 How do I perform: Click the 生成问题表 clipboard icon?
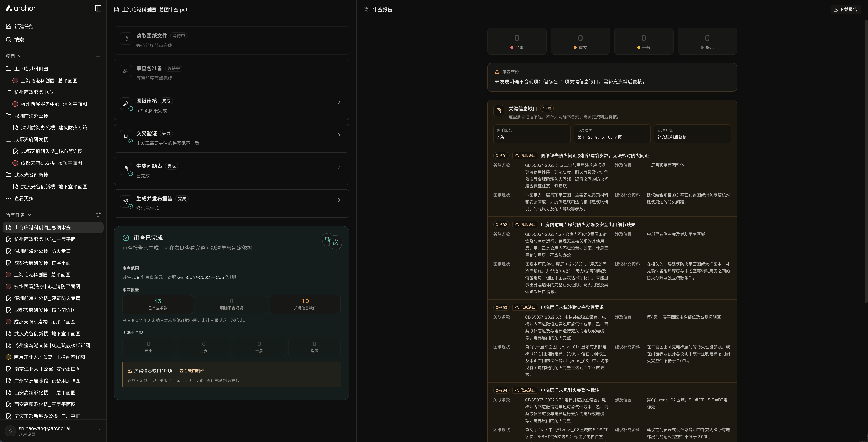pos(126,169)
